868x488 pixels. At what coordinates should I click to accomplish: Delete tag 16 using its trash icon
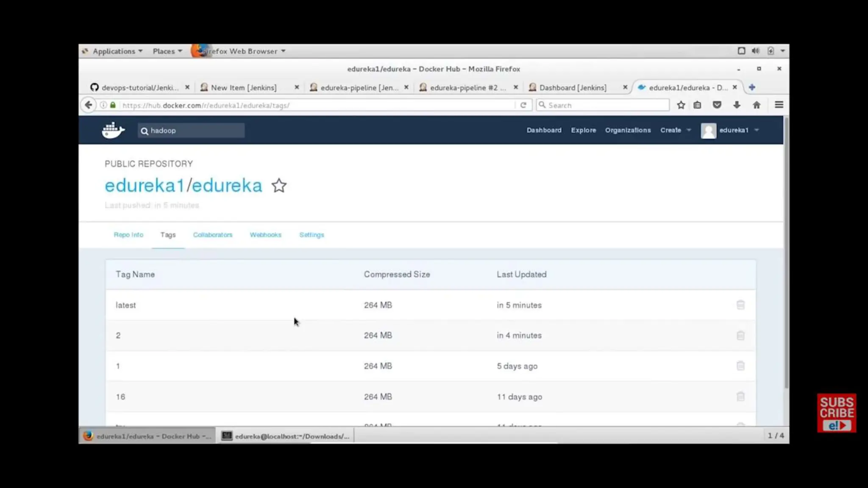point(740,397)
